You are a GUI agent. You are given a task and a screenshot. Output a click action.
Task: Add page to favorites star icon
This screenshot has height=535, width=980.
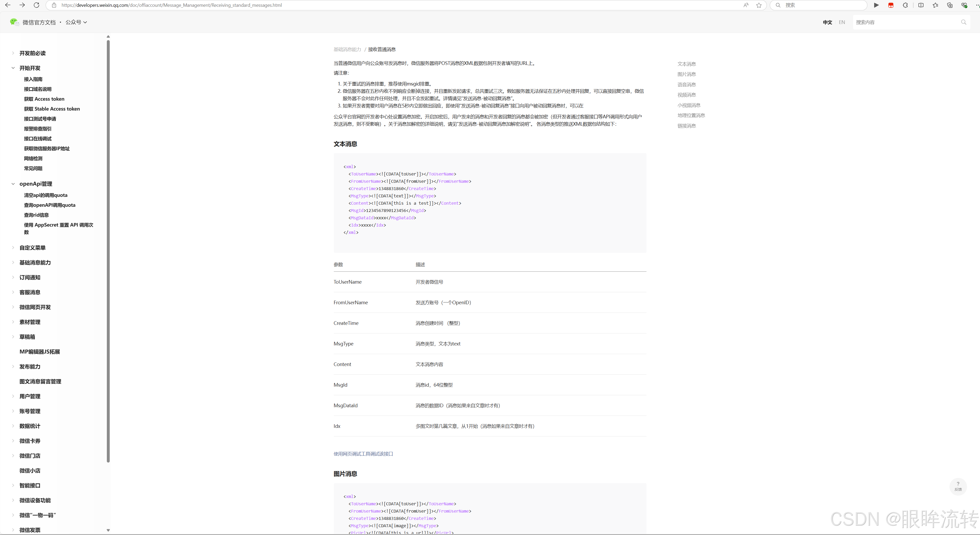point(759,5)
